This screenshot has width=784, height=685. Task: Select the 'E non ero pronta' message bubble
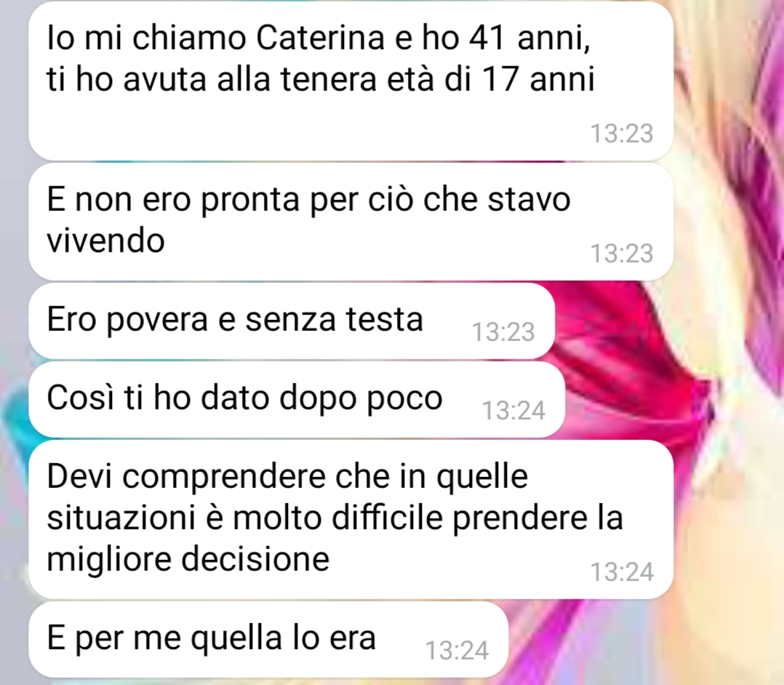point(351,222)
